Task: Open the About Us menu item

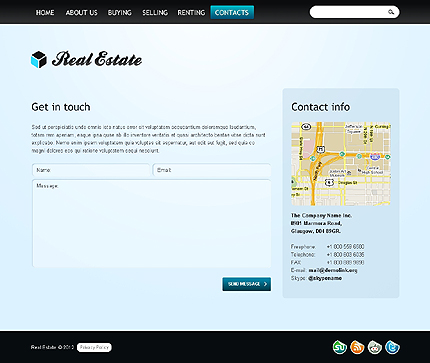Action: (81, 13)
